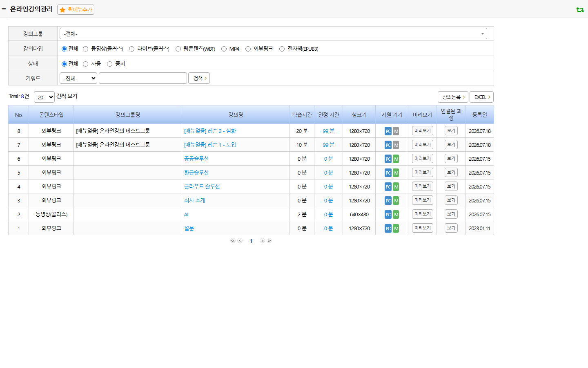
Task: Go to first page double-arrow icon
Action: [x=233, y=241]
